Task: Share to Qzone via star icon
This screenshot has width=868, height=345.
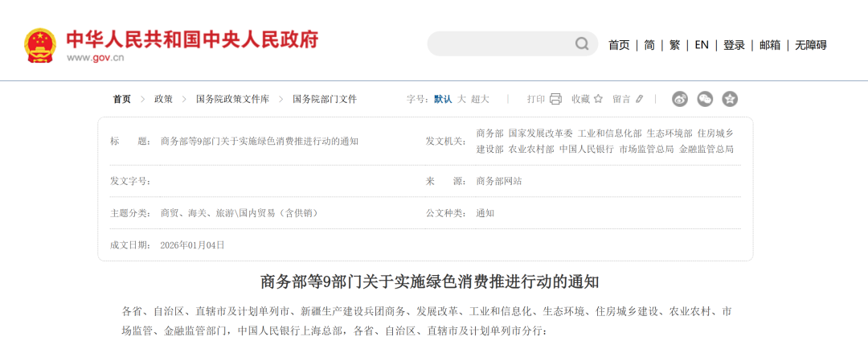Action: click(730, 99)
